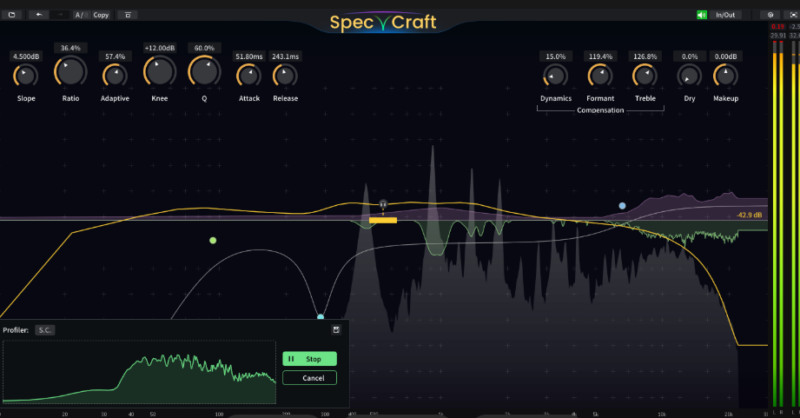Click the Knee value field +12.00dB
The width and height of the screenshot is (800, 418).
tap(160, 48)
